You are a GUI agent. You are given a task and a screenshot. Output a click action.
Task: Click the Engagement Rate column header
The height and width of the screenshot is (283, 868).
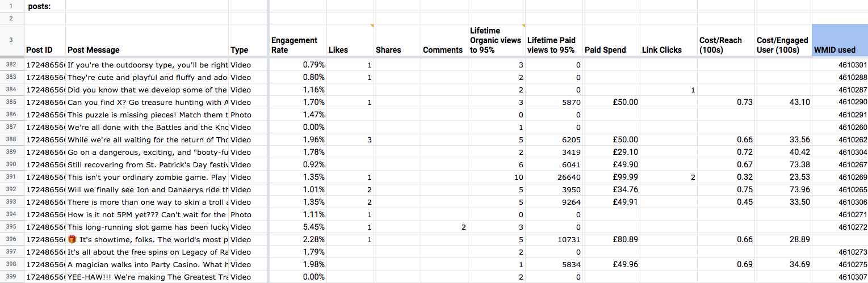[x=298, y=40]
